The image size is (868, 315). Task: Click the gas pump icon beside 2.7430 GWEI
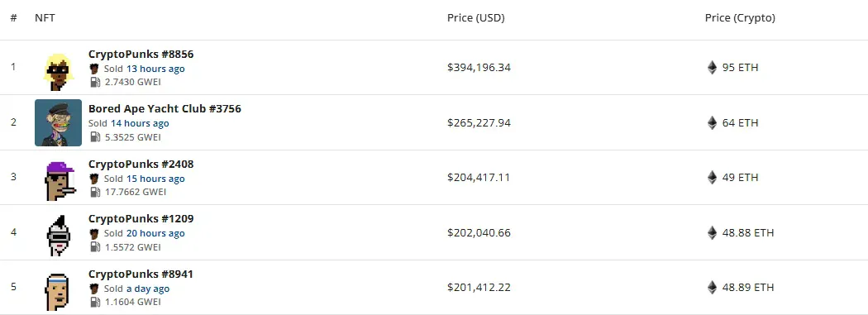click(x=95, y=82)
